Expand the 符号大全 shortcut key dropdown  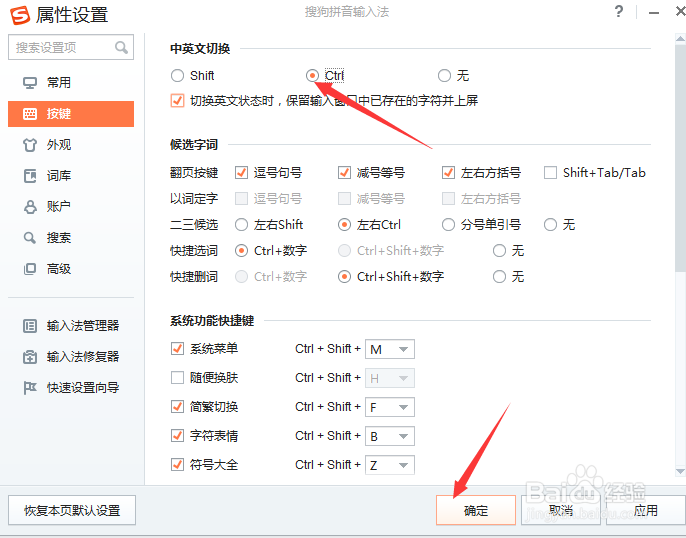click(x=404, y=465)
